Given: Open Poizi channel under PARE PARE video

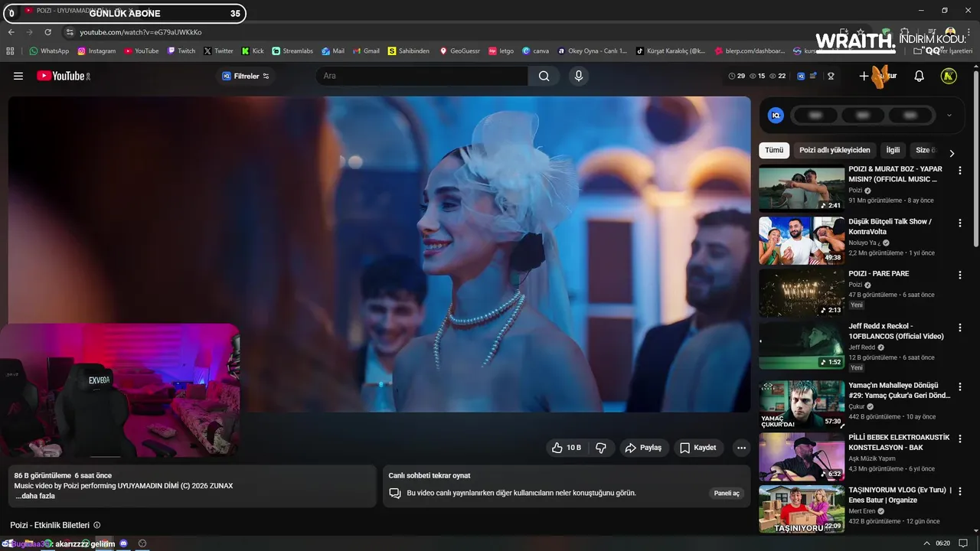Looking at the screenshot, I should point(855,285).
